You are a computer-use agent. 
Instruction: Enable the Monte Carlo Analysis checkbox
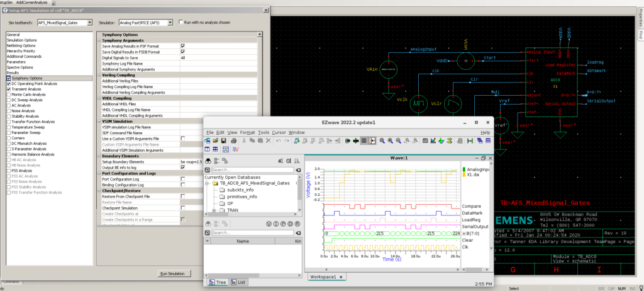(9, 94)
